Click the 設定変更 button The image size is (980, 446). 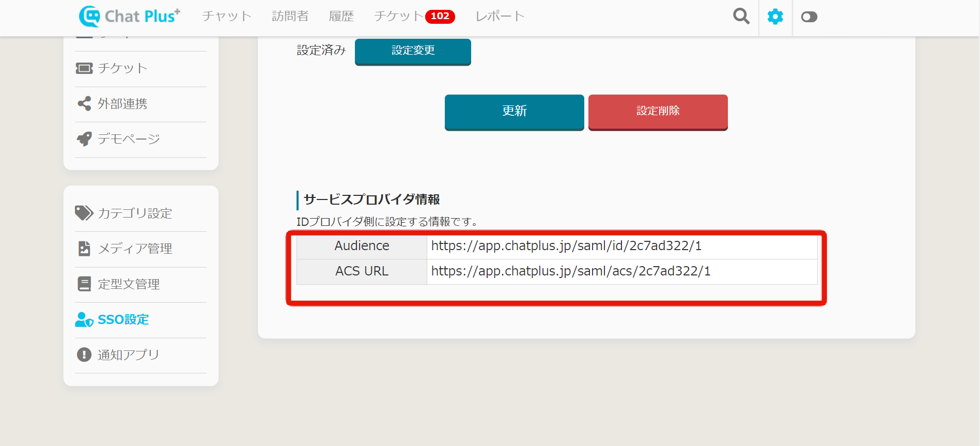(413, 51)
